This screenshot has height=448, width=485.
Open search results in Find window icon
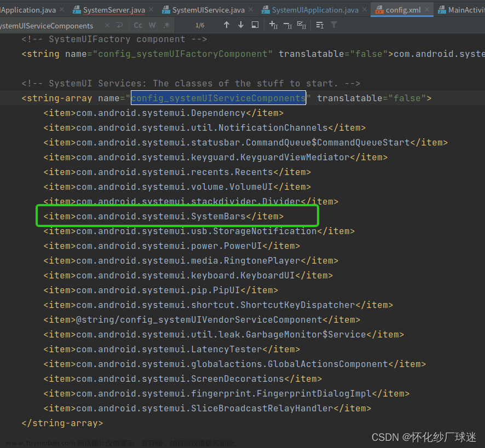pos(255,25)
